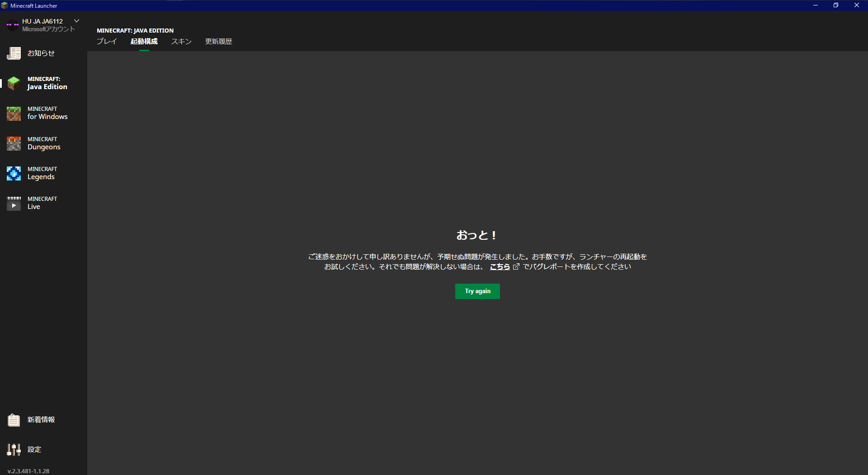The image size is (868, 475).
Task: Switch to the 起動構成 tab
Action: point(144,42)
